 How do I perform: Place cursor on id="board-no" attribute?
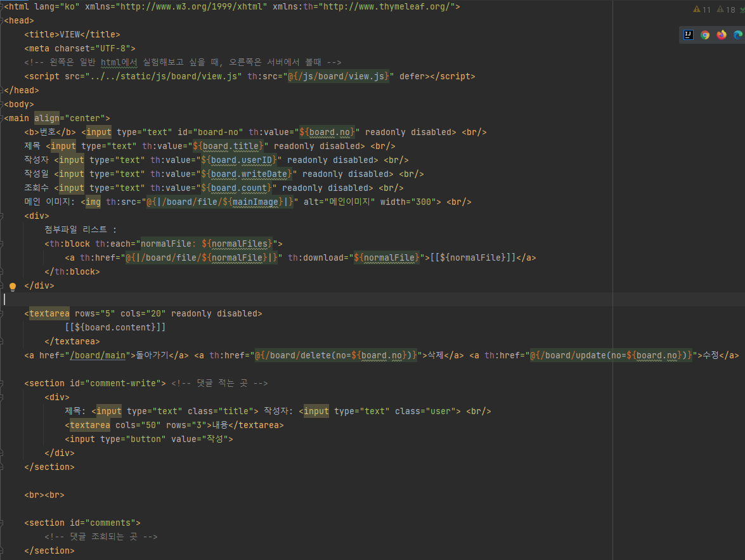pos(211,132)
